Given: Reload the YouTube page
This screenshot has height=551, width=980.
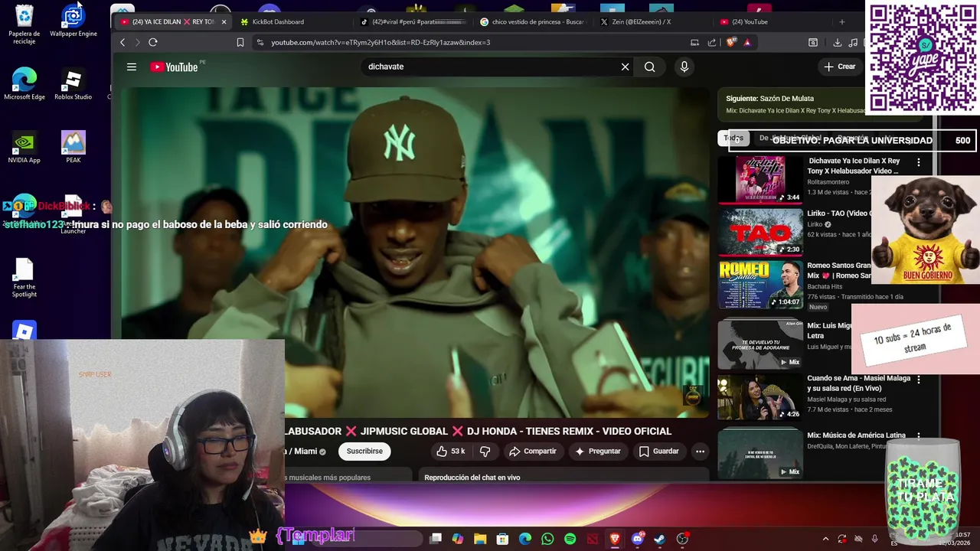Looking at the screenshot, I should click(x=153, y=42).
